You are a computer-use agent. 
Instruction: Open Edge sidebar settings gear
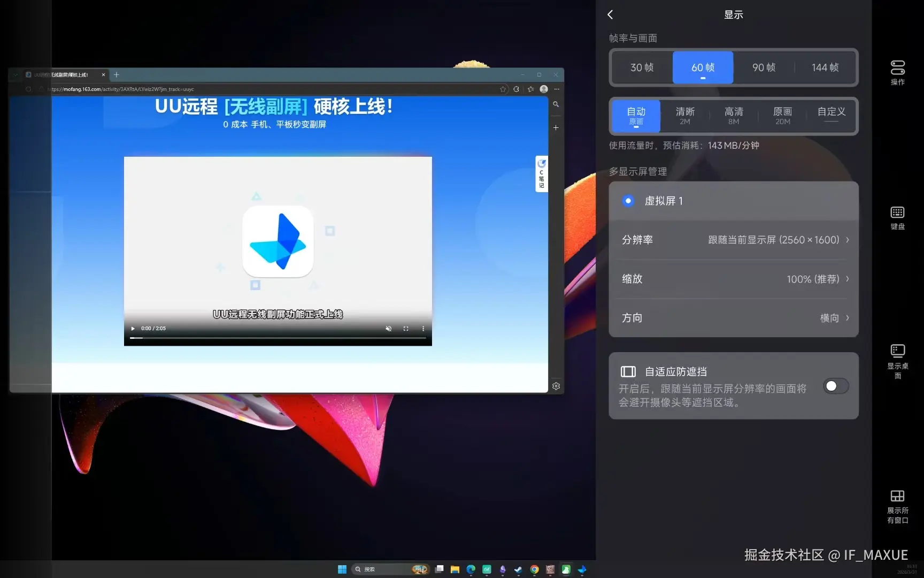pyautogui.click(x=556, y=386)
